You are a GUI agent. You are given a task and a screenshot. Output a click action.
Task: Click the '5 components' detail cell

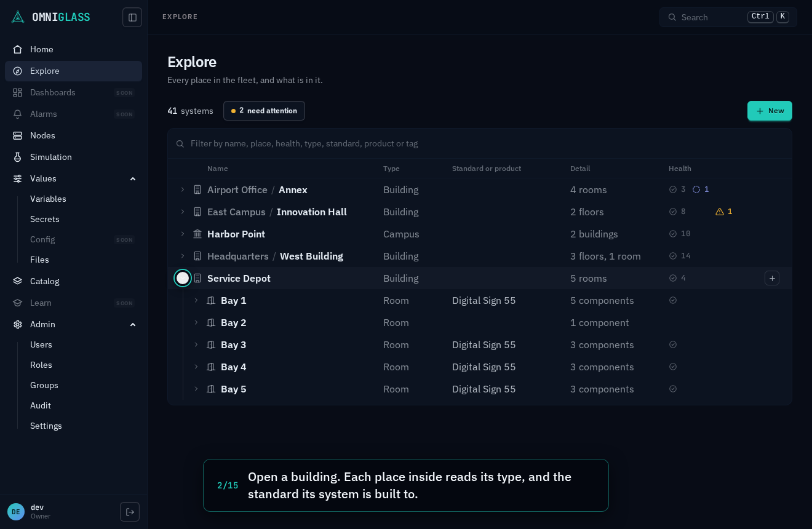602,300
